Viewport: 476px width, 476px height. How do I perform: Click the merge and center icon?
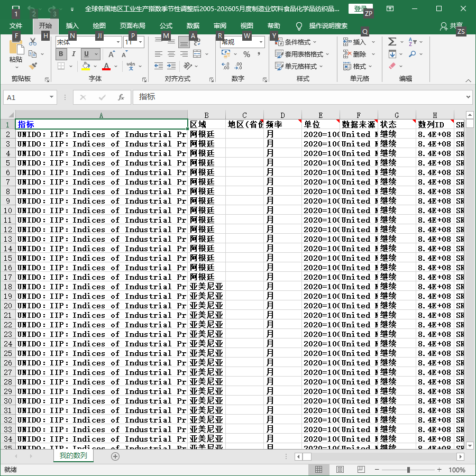tap(197, 54)
